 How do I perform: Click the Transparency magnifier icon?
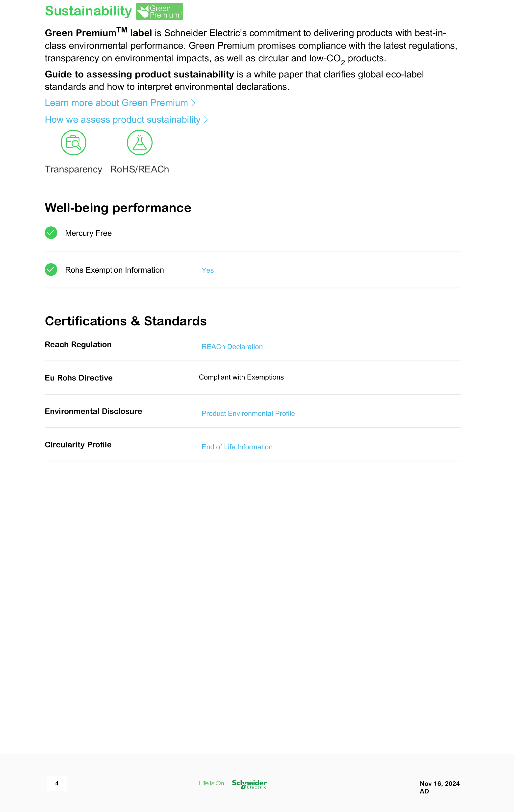pyautogui.click(x=74, y=143)
